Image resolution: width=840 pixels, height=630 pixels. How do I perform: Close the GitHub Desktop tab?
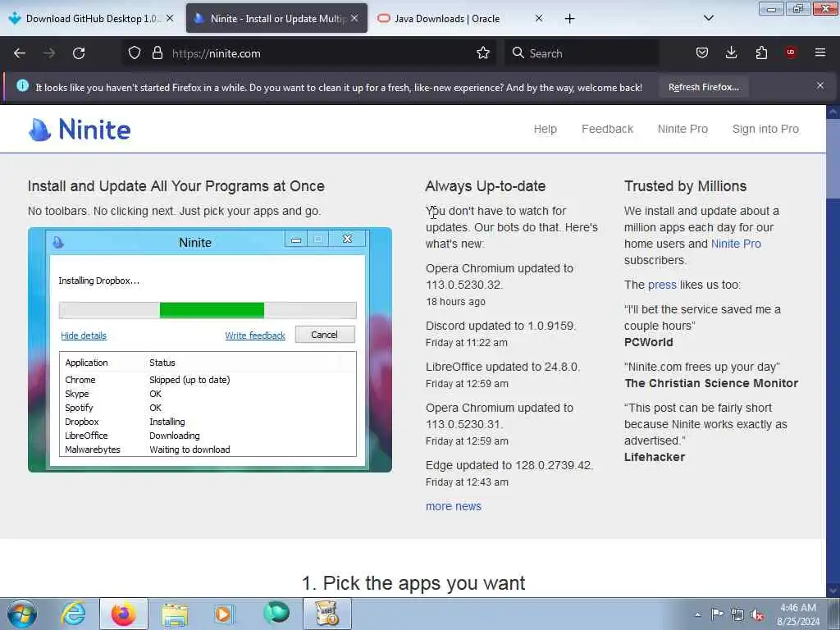pyautogui.click(x=170, y=18)
